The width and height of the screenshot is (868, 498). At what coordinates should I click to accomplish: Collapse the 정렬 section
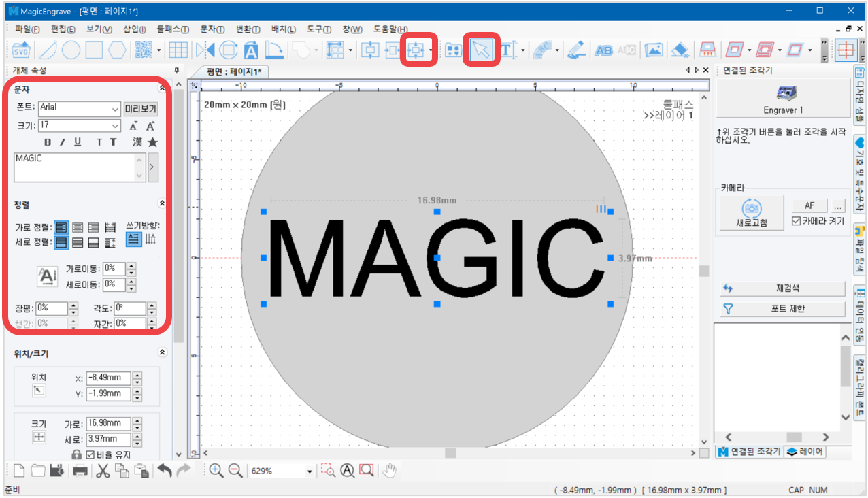[x=162, y=203]
